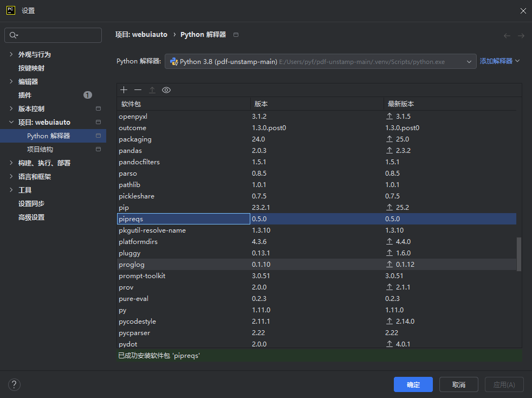
Task: Select the packaging package row
Action: 316,139
